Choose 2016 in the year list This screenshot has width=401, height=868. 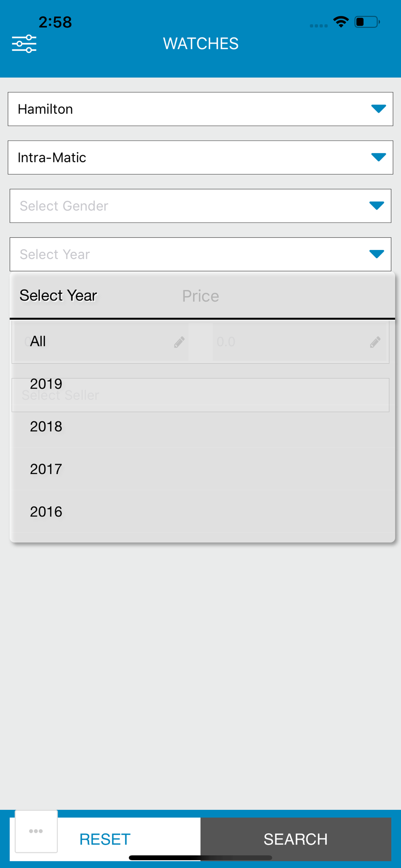pyautogui.click(x=46, y=512)
